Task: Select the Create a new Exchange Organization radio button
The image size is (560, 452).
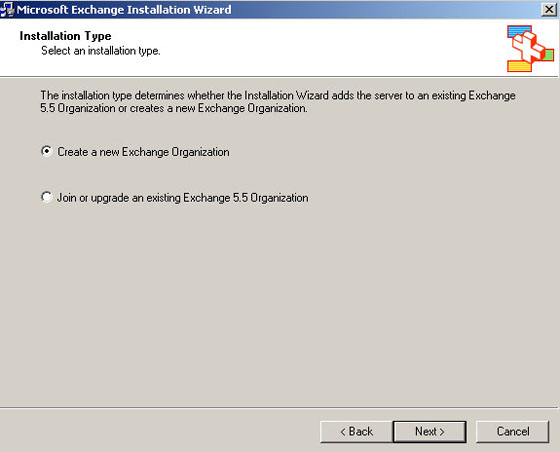Action: click(46, 151)
